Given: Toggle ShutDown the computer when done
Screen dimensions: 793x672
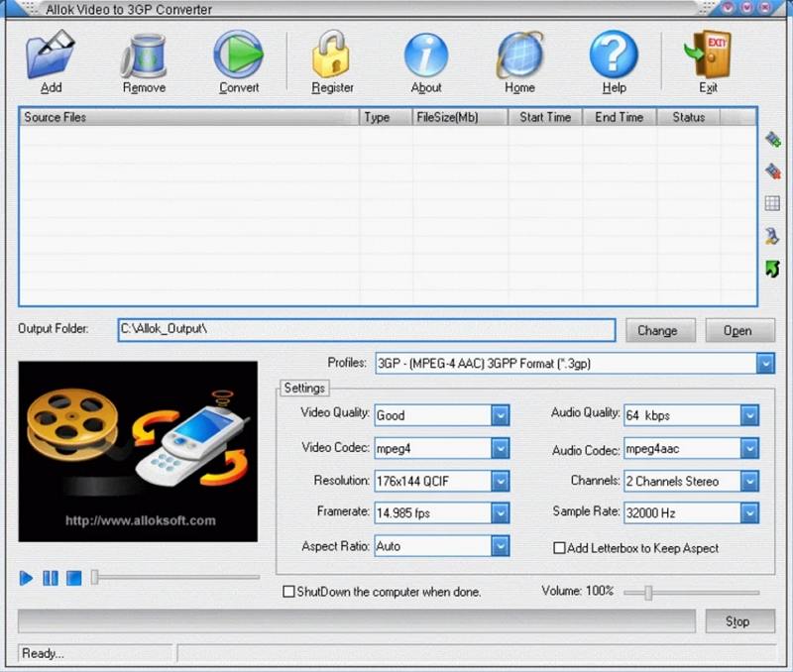Looking at the screenshot, I should click(289, 592).
